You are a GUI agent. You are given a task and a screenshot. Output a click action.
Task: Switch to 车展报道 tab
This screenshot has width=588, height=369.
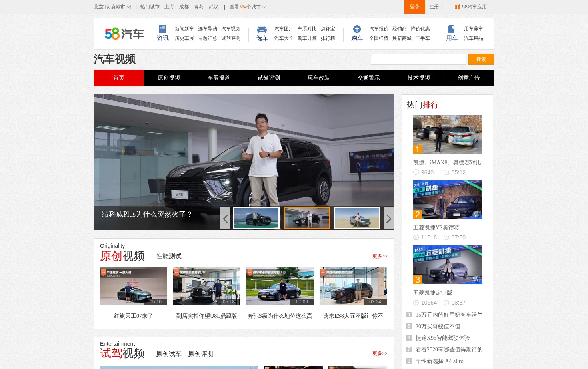[x=219, y=78]
